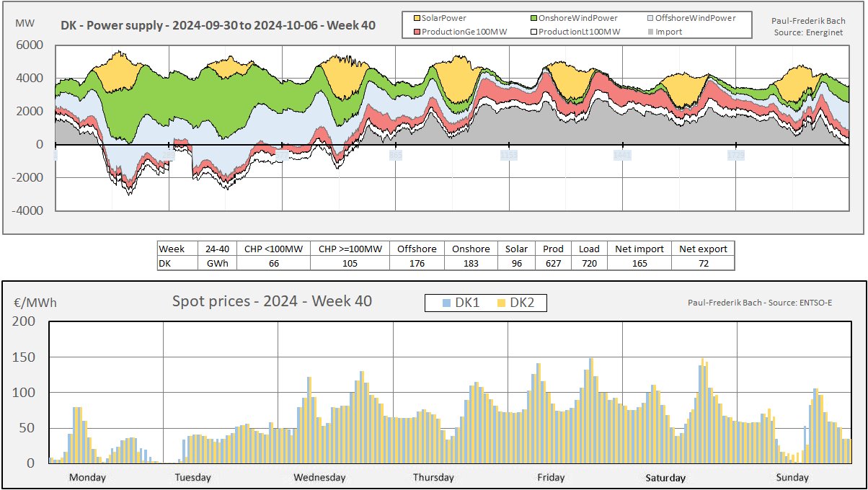Click the Saturday label on price axis

pyautogui.click(x=665, y=477)
